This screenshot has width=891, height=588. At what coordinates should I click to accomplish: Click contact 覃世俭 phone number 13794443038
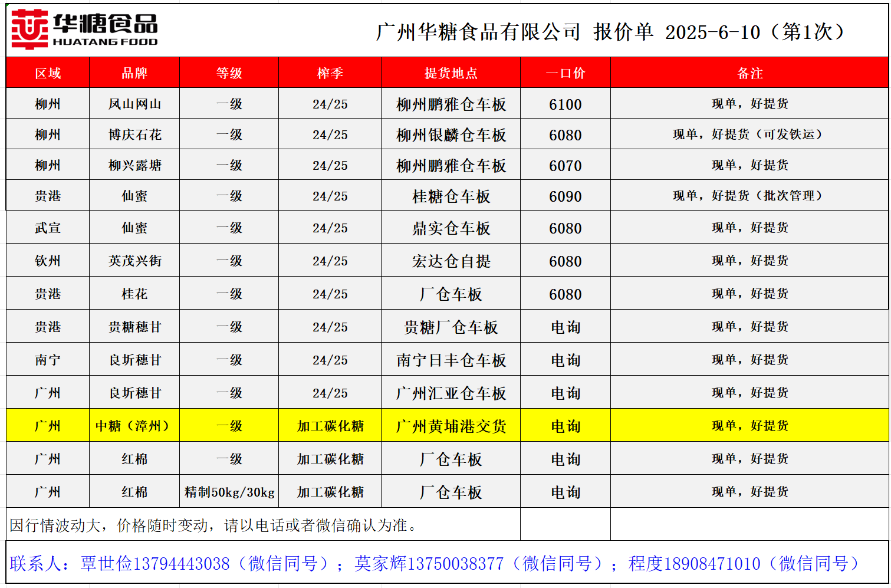coord(181,564)
